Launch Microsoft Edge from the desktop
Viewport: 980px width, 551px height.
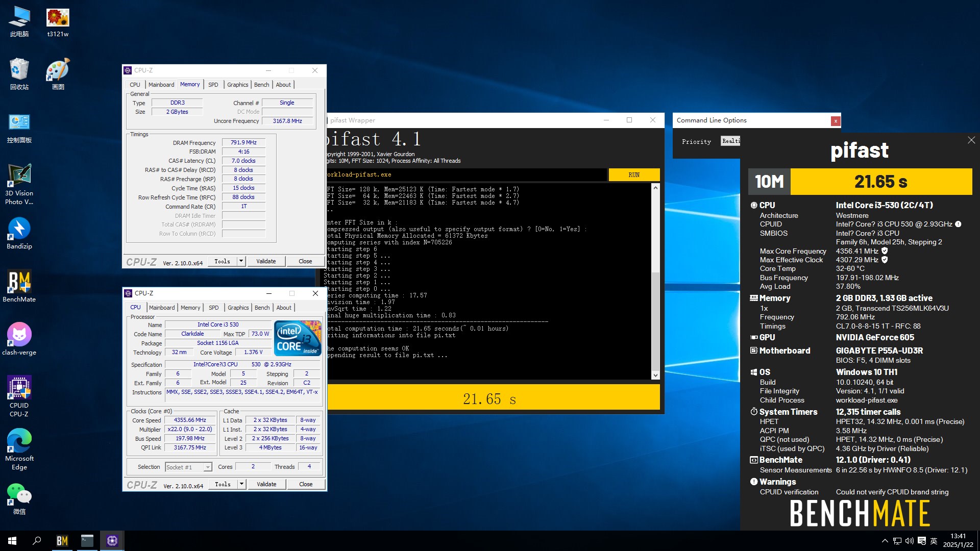coord(19,450)
